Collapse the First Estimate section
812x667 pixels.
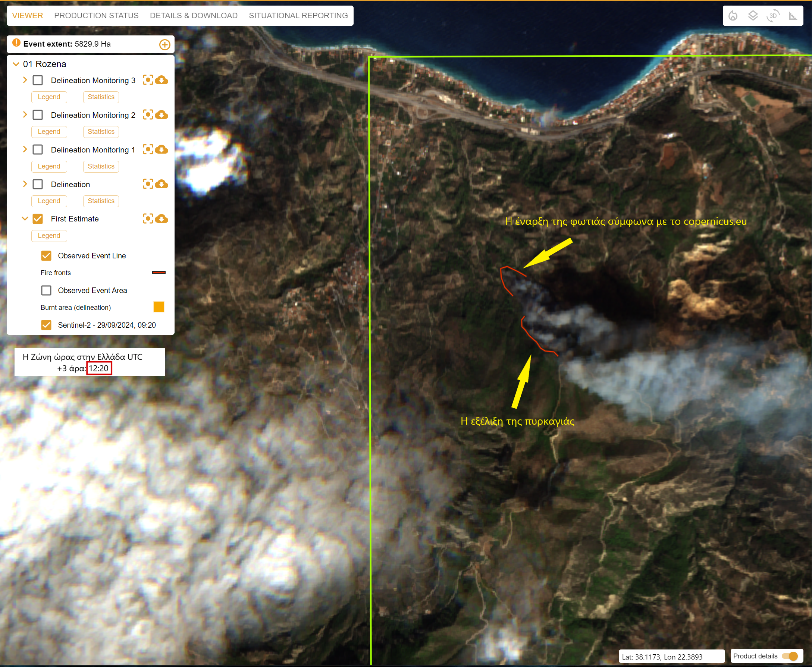(x=25, y=218)
